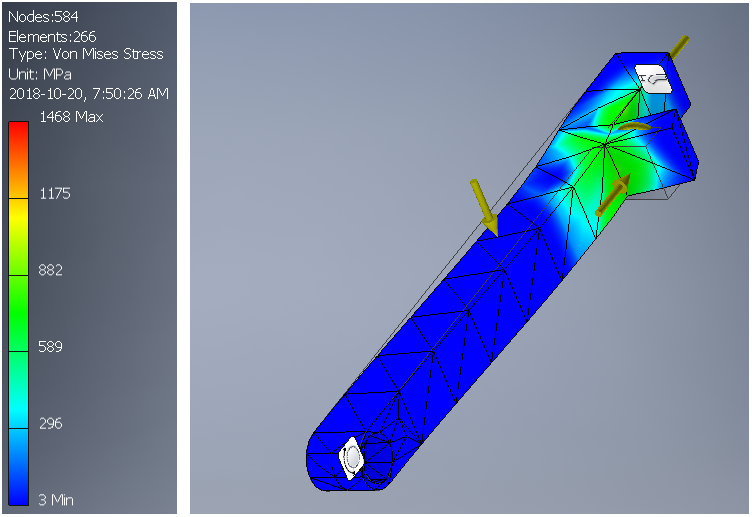Click the fixed constraint glyph at top
Image resolution: width=752 pixels, height=517 pixels.
[x=653, y=79]
